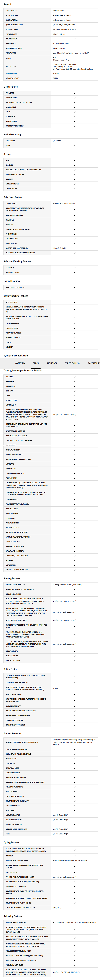This screenshot has height=980, width=100.
Task: Go to the Video Gallery tab
Action: [72, 363]
